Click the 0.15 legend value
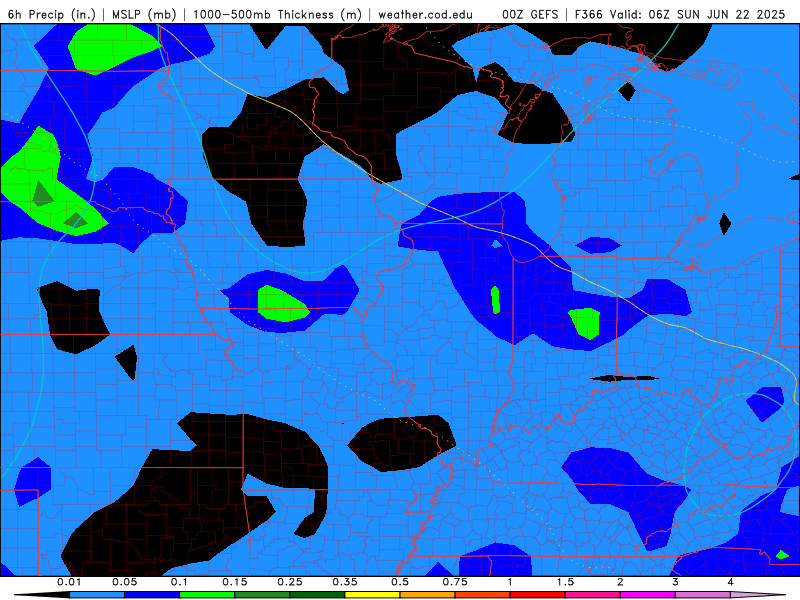Screen dimensions: 800x600 point(235,582)
